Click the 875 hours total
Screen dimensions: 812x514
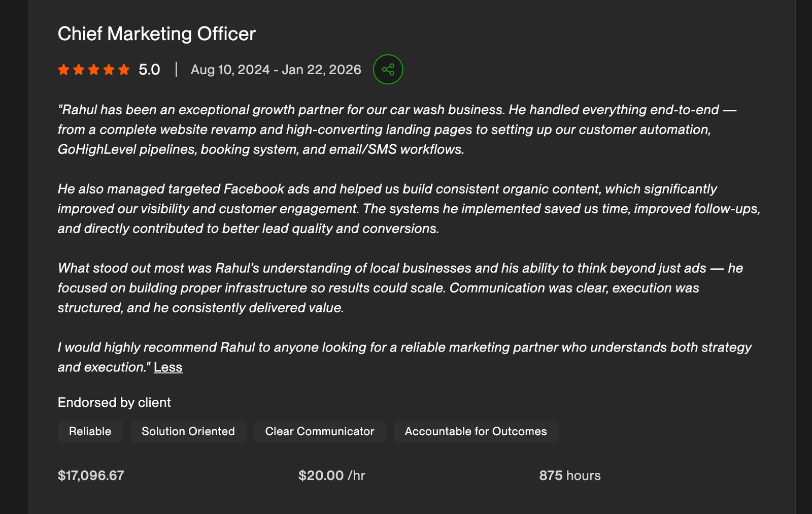(570, 475)
